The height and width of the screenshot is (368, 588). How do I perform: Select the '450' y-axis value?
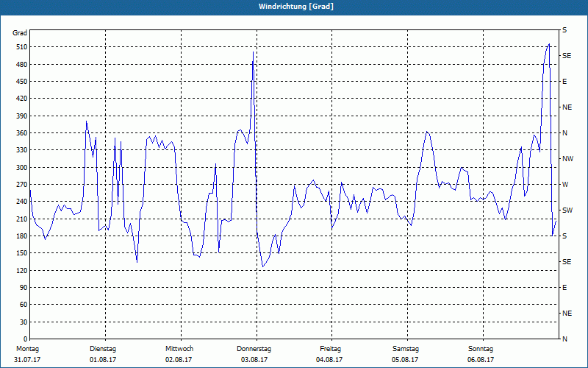[x=22, y=82]
